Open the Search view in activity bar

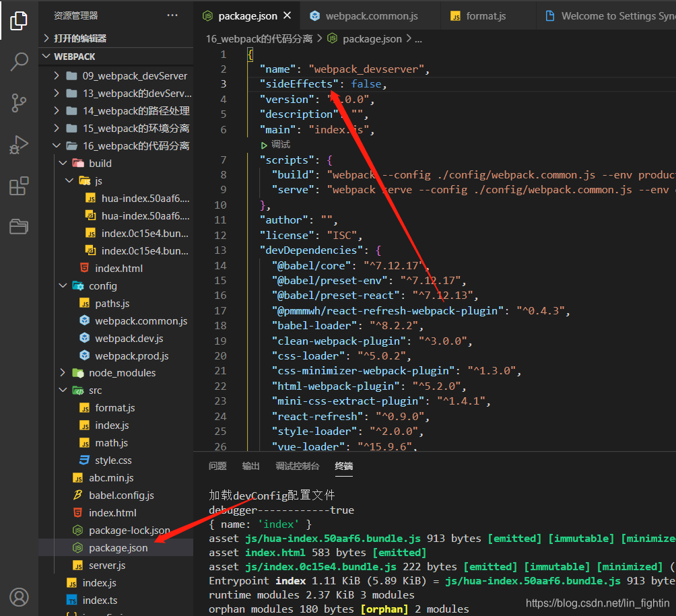pyautogui.click(x=19, y=62)
